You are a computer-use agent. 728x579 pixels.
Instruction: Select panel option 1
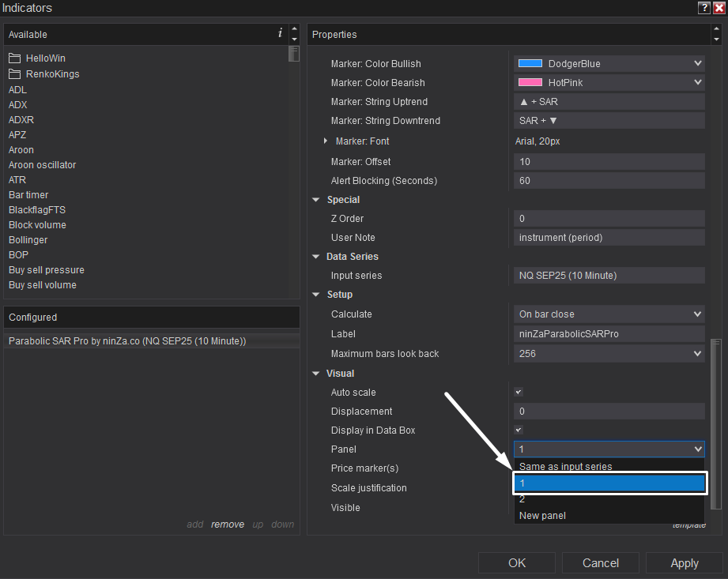[x=609, y=483]
